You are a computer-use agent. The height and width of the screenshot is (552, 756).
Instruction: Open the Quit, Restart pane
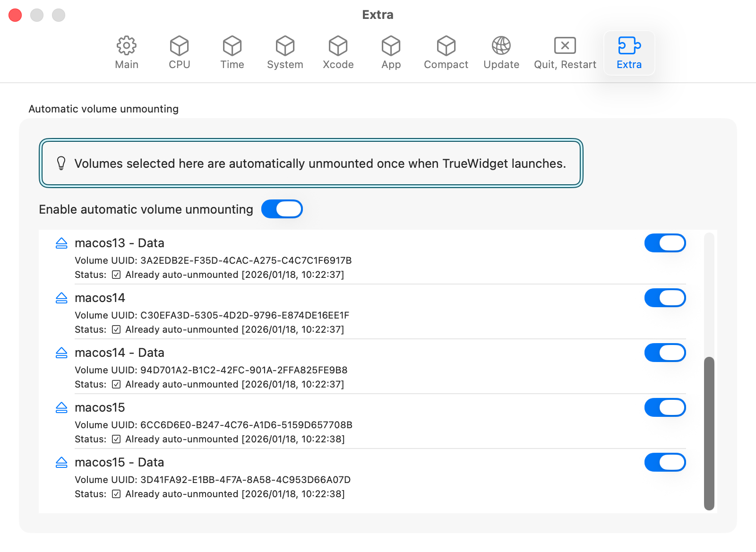(565, 53)
